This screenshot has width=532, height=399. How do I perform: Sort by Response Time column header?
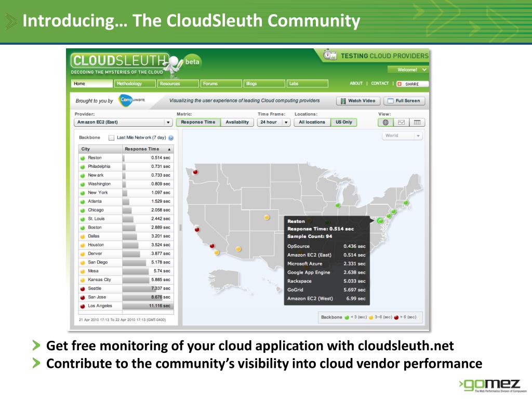pyautogui.click(x=148, y=149)
